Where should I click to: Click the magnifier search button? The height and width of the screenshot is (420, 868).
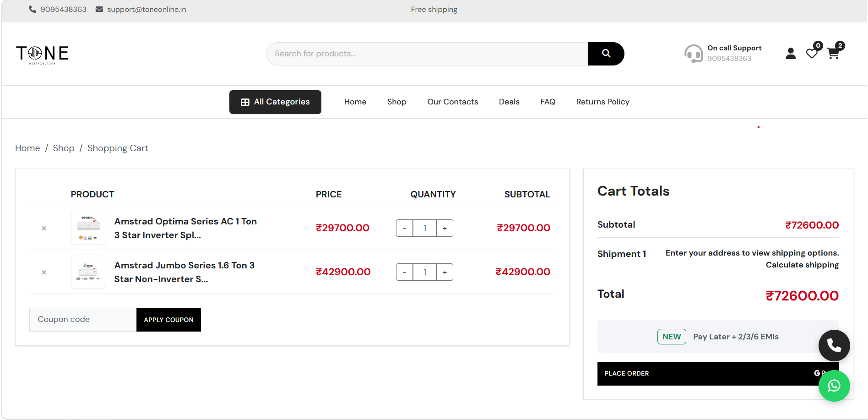click(606, 54)
